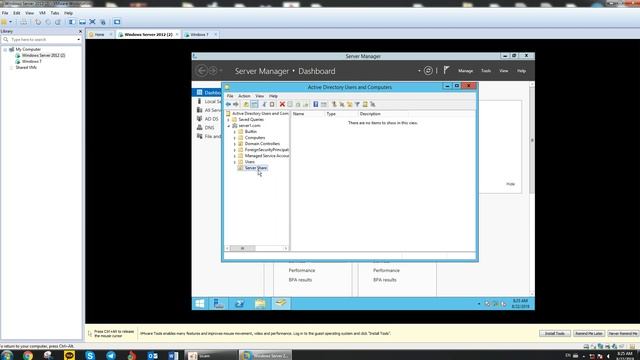Expand the Users folder node
The width and height of the screenshot is (640, 360).
[x=235, y=162]
